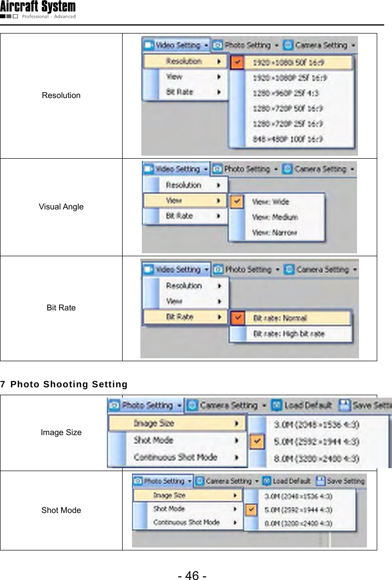Open Bit Rate submenu in Resolution row menu

[185, 92]
